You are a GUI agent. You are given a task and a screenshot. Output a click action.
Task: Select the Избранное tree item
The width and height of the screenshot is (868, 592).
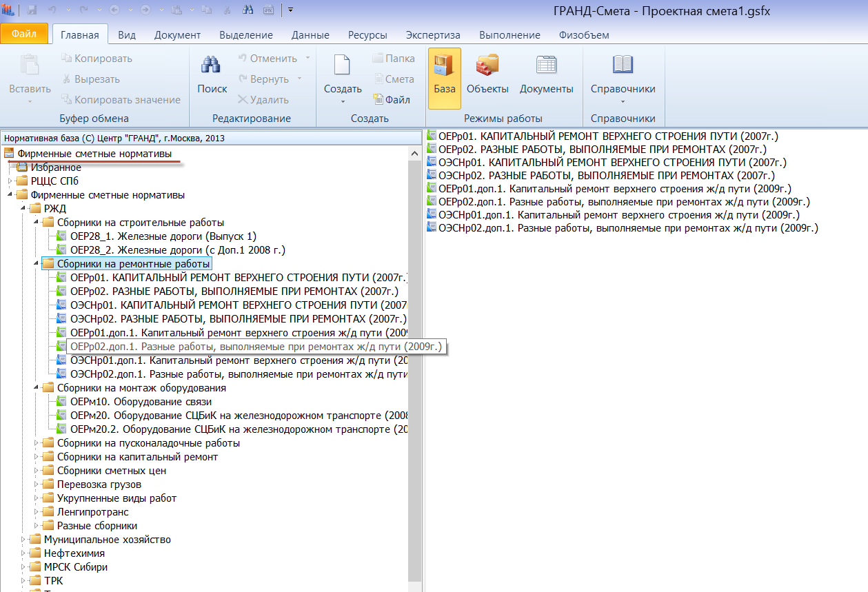tap(55, 167)
